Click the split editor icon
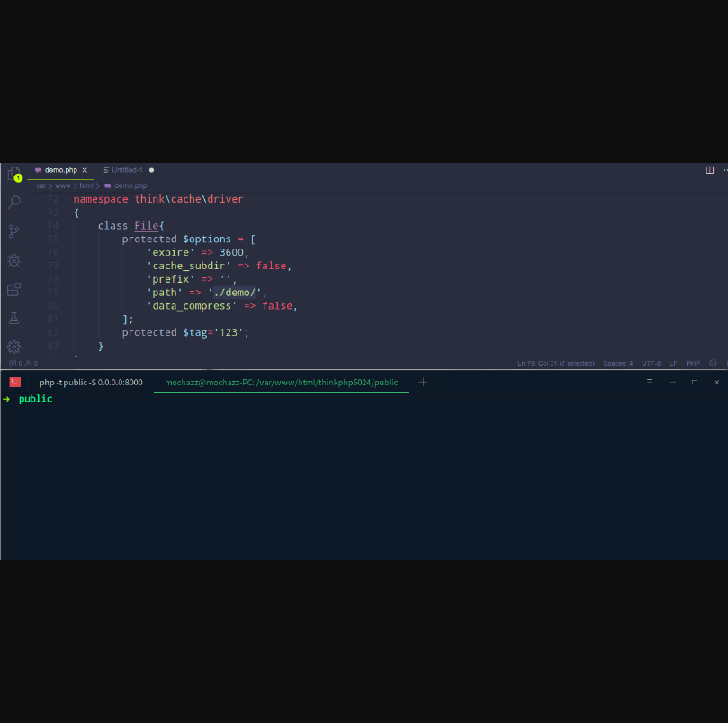The height and width of the screenshot is (723, 728). click(710, 169)
